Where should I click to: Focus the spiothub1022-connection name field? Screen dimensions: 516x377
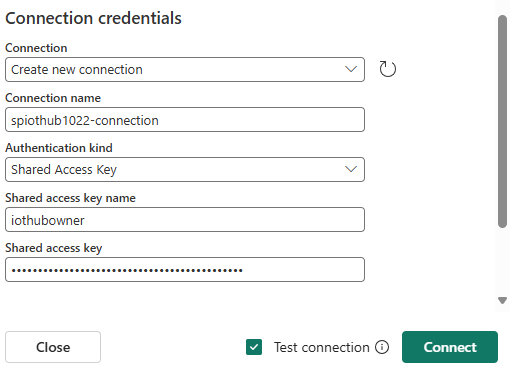point(185,119)
